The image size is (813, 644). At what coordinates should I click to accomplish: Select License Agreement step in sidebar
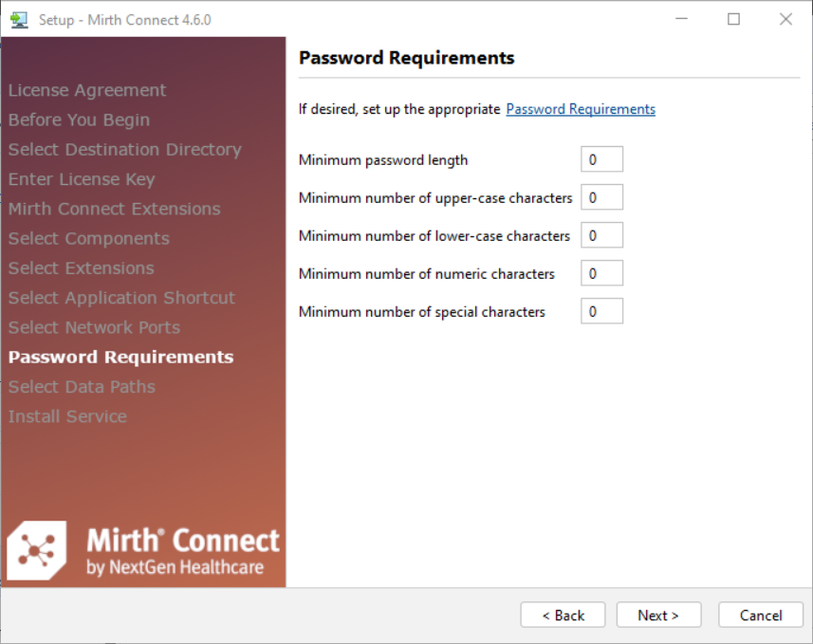(87, 90)
